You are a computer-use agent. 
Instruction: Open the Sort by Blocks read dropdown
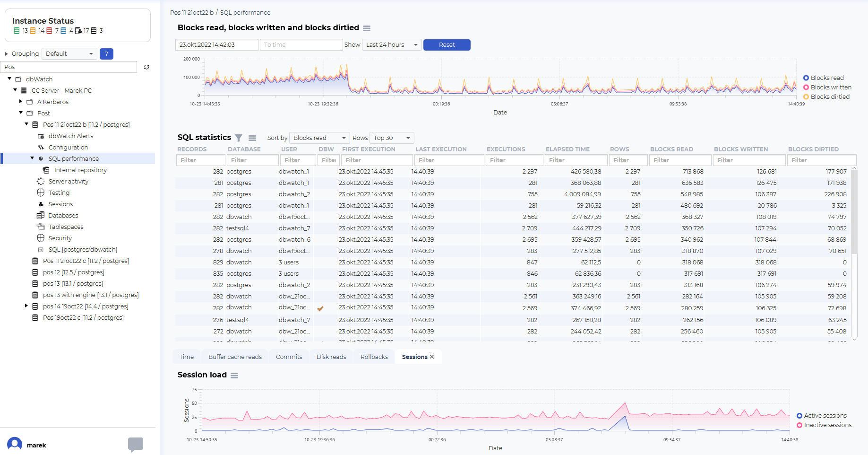319,138
